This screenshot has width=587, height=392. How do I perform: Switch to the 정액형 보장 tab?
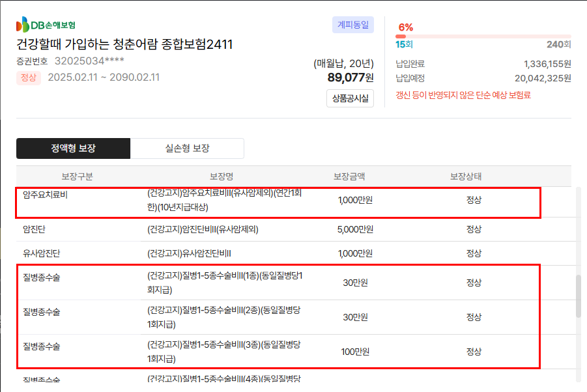tap(73, 148)
